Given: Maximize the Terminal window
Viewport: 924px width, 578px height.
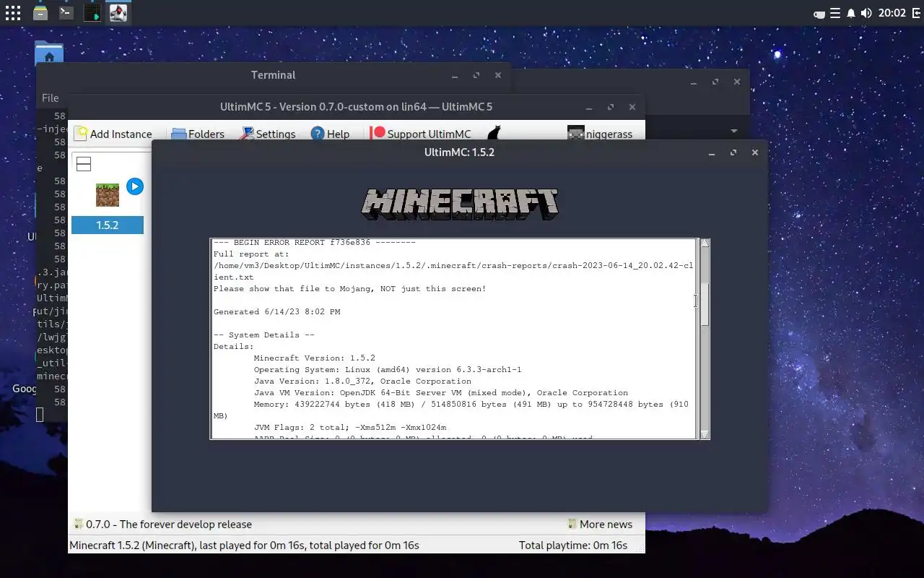Looking at the screenshot, I should coord(476,75).
